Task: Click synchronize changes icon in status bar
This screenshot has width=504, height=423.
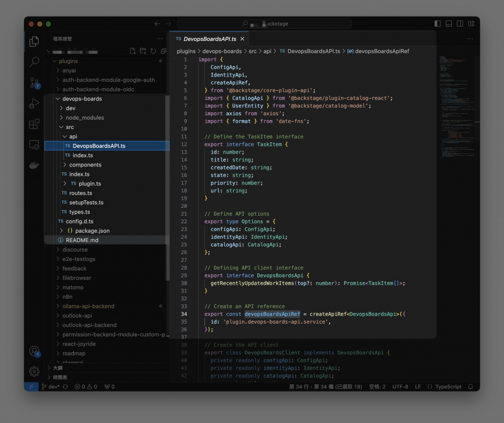Action: 65,387
